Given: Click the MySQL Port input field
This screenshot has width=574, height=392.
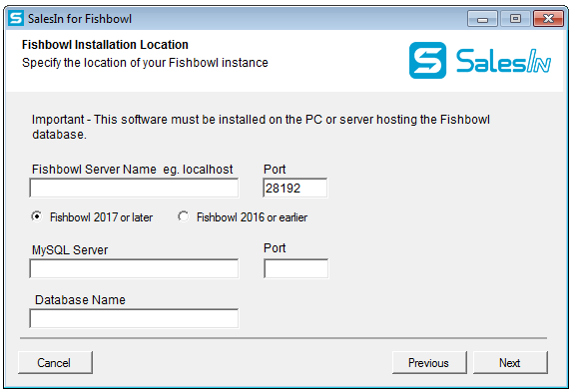Looking at the screenshot, I should click(295, 268).
